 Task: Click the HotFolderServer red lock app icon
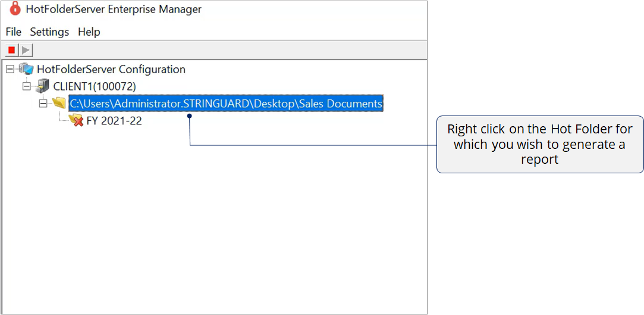point(14,9)
